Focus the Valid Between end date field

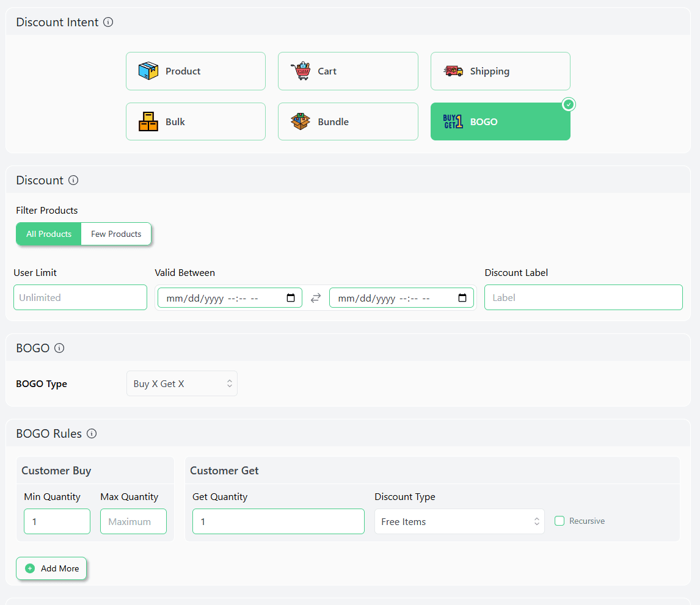pos(401,297)
